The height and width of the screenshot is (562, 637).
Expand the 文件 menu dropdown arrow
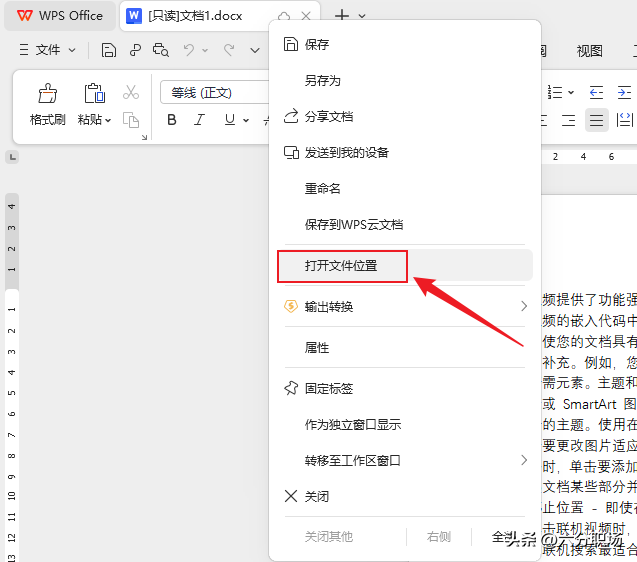72,50
